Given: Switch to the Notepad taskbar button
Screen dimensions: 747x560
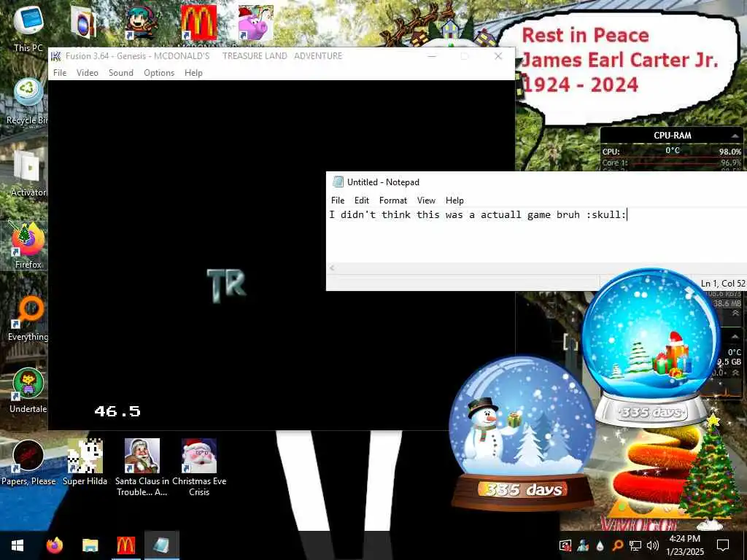Looking at the screenshot, I should pos(161,545).
